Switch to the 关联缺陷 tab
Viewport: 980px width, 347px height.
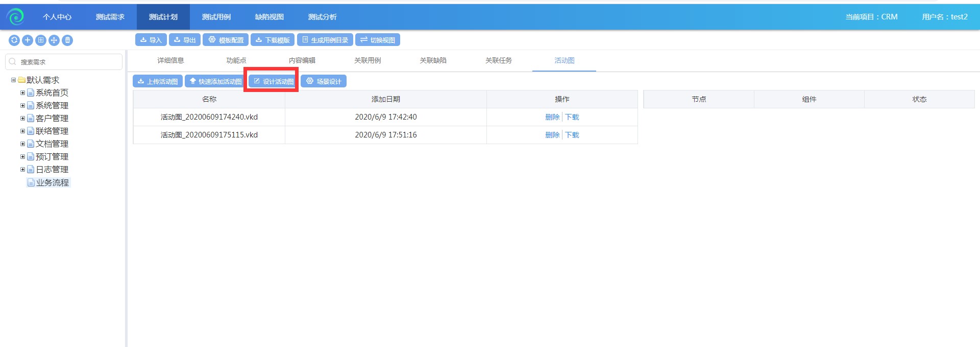tap(433, 60)
